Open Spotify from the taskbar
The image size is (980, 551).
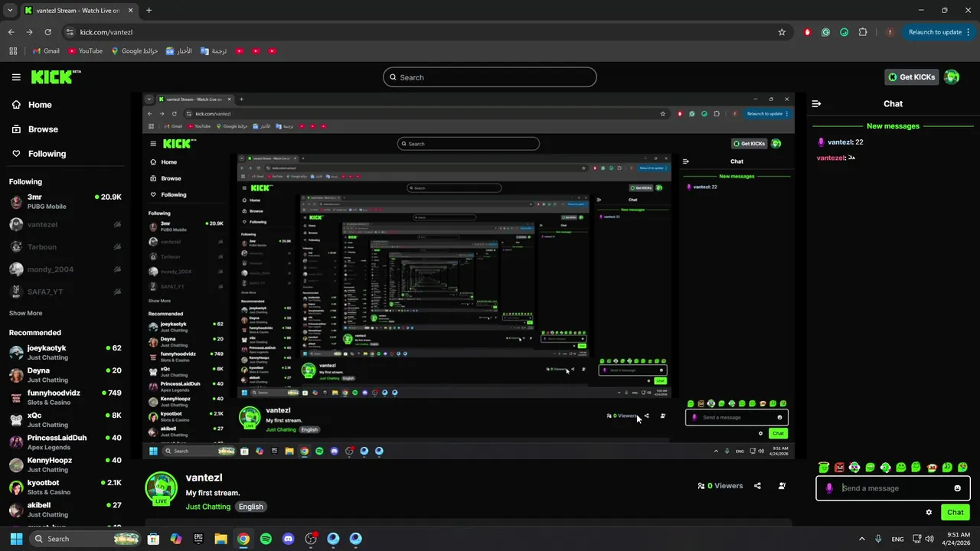point(266,539)
